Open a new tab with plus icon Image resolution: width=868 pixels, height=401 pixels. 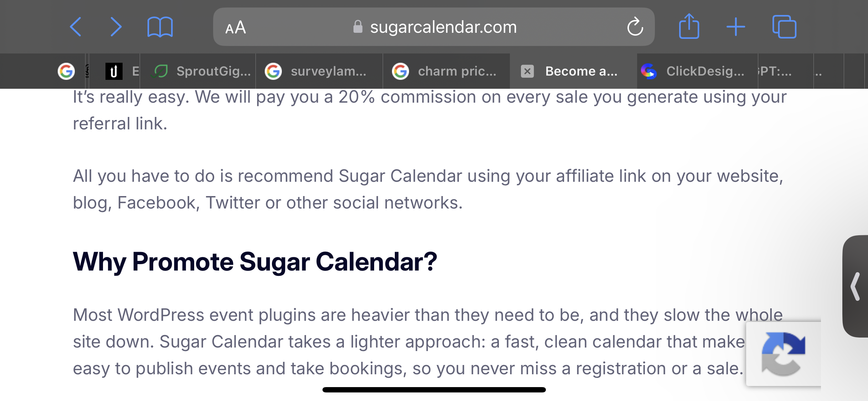[x=736, y=27]
